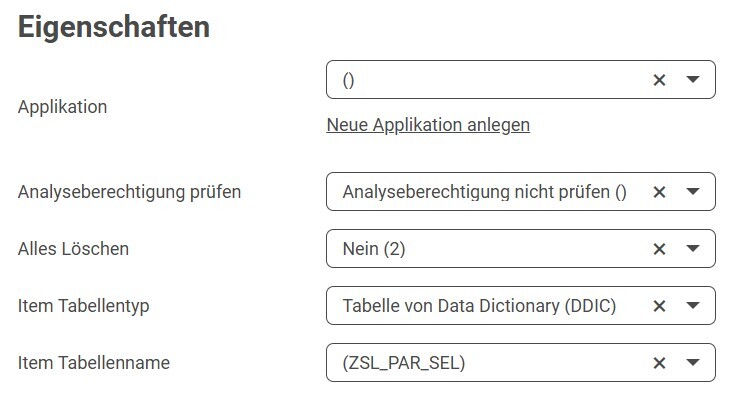Click the Item Tabellenname label

click(94, 363)
